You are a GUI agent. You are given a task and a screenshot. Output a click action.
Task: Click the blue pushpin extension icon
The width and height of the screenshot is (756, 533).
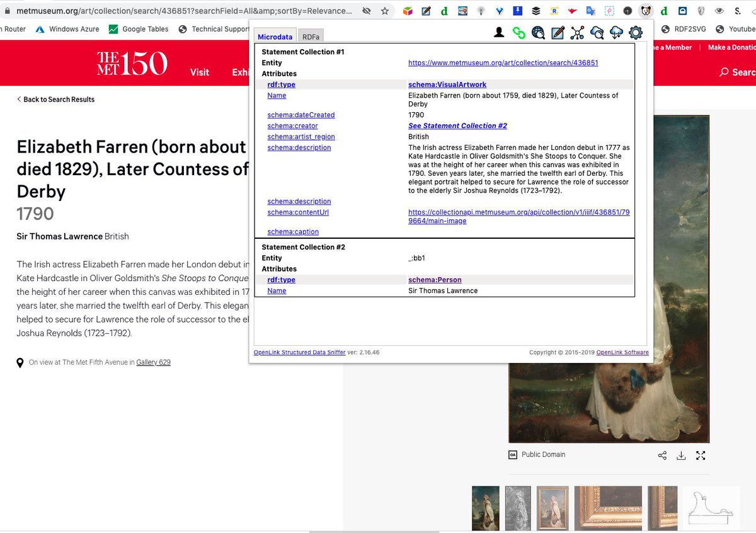point(517,11)
